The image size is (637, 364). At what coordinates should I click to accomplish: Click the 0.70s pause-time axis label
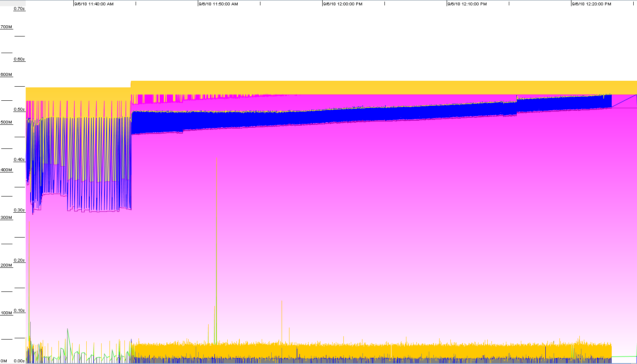[19, 9]
